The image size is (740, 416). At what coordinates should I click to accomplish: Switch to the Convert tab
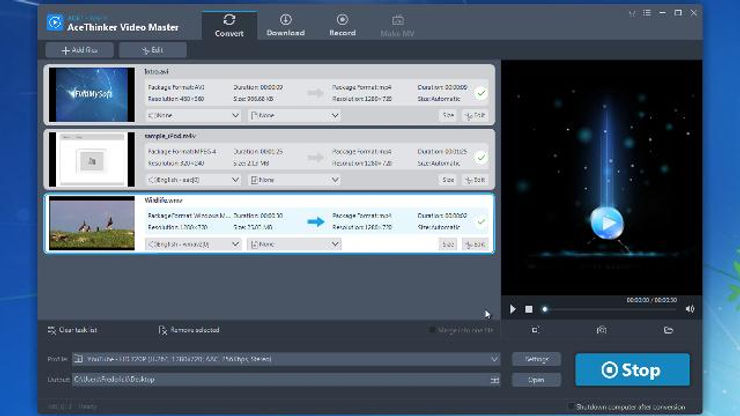[x=229, y=25]
